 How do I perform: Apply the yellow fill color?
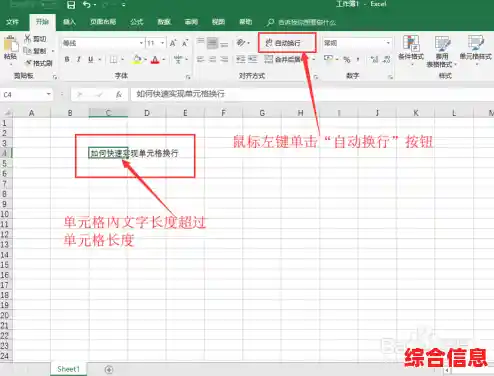137,59
